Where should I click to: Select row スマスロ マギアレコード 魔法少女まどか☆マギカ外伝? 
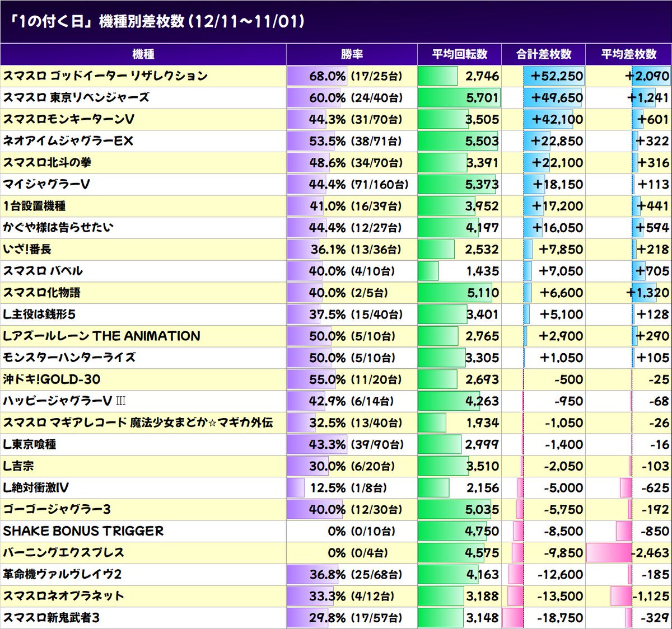336,423
